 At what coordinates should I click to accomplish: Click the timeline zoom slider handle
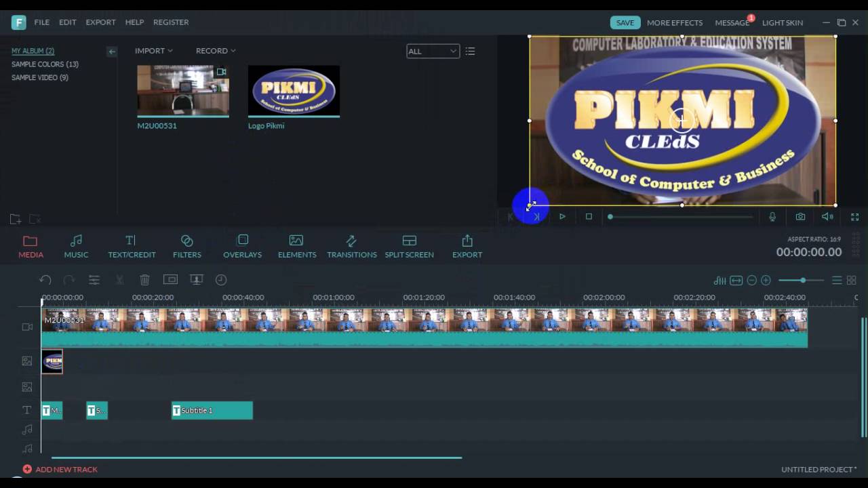tap(803, 281)
